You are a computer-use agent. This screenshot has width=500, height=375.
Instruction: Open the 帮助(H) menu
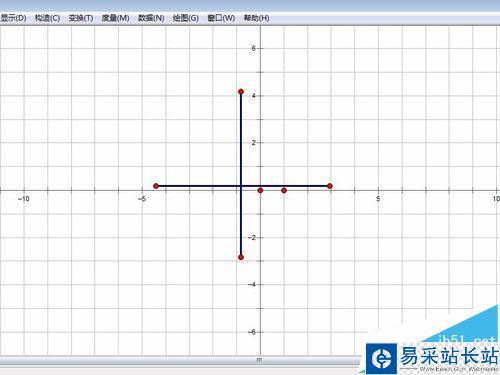256,18
